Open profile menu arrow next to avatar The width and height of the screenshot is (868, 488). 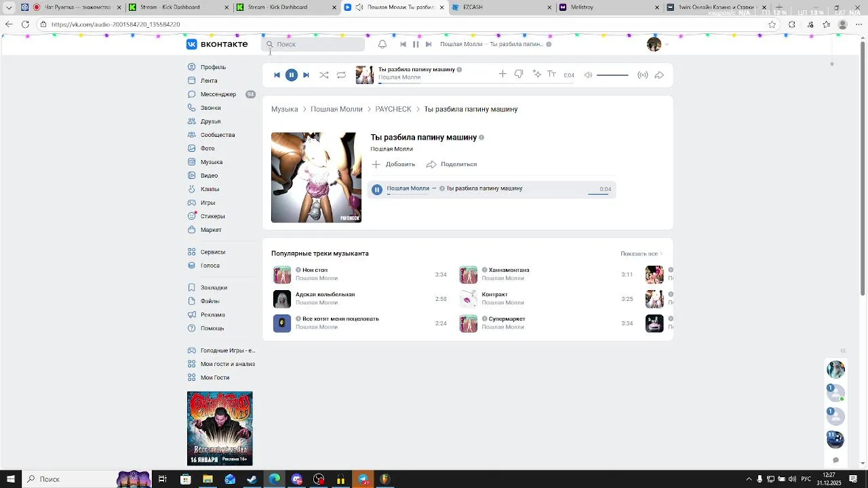point(667,45)
